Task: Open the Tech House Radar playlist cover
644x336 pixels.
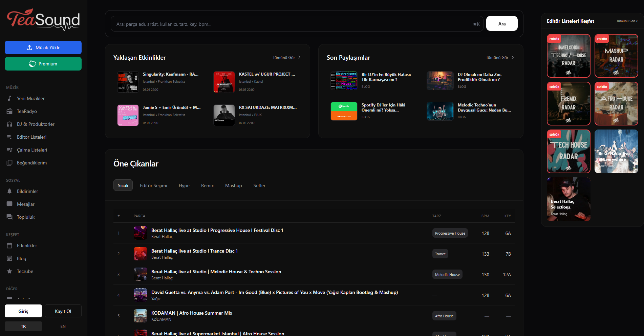Action: 568,152
